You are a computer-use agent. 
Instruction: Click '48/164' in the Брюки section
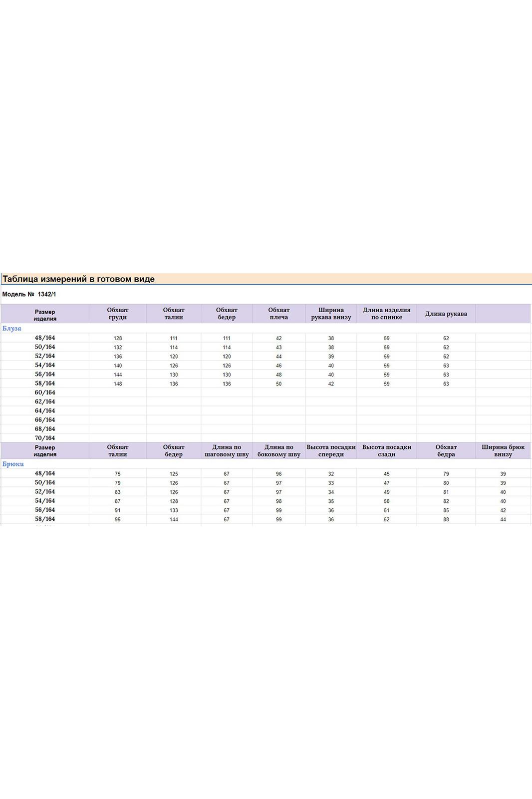45,473
